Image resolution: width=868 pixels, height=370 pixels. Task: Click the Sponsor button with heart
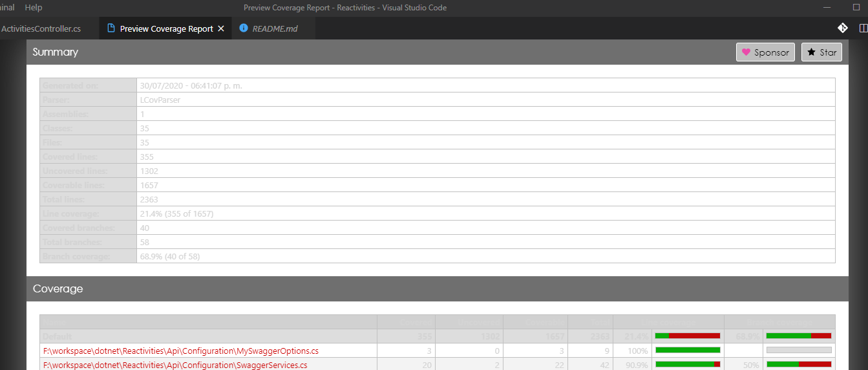point(765,52)
